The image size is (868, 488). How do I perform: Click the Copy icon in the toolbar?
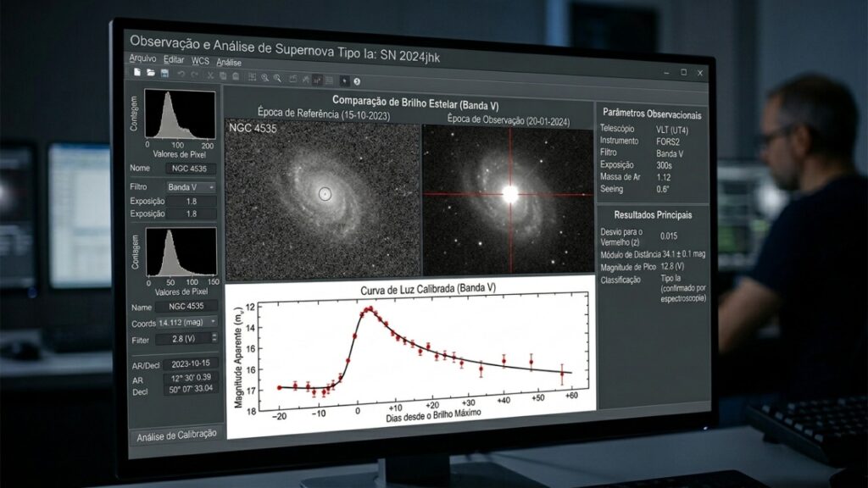223,75
